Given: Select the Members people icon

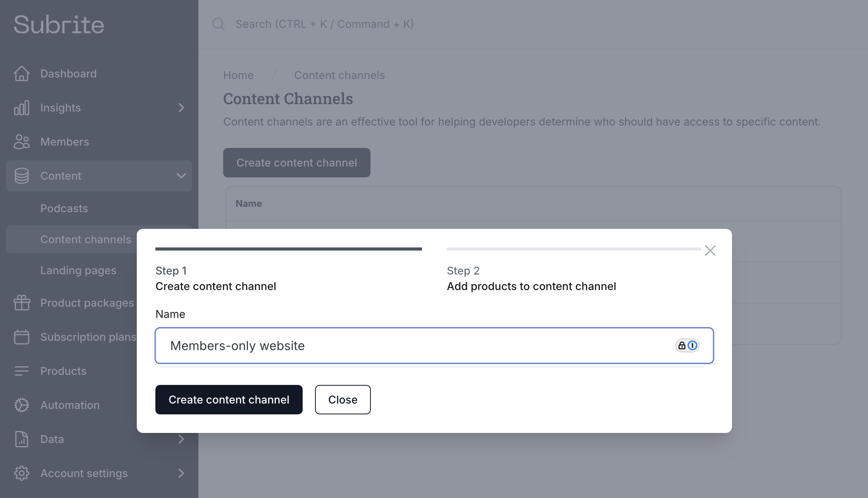Looking at the screenshot, I should 22,142.
